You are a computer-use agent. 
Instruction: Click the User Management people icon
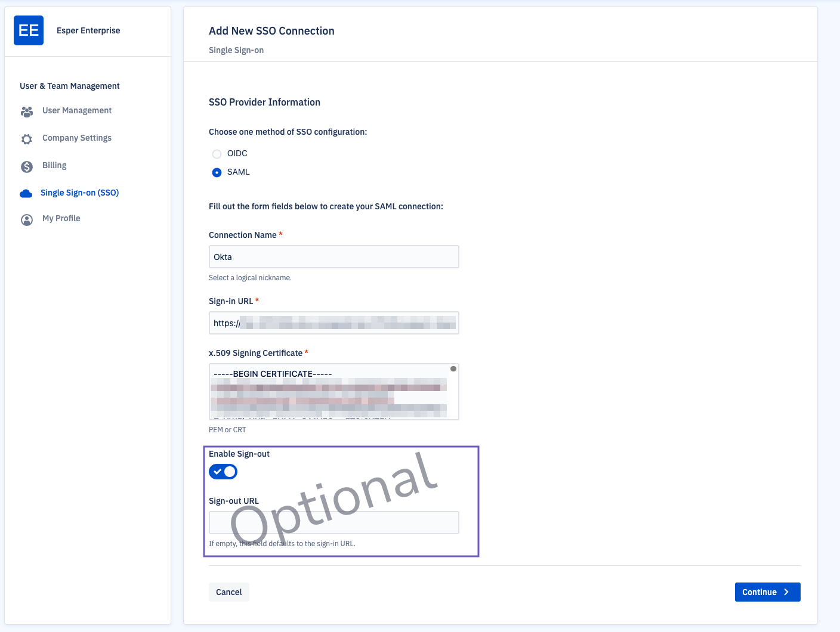(27, 111)
